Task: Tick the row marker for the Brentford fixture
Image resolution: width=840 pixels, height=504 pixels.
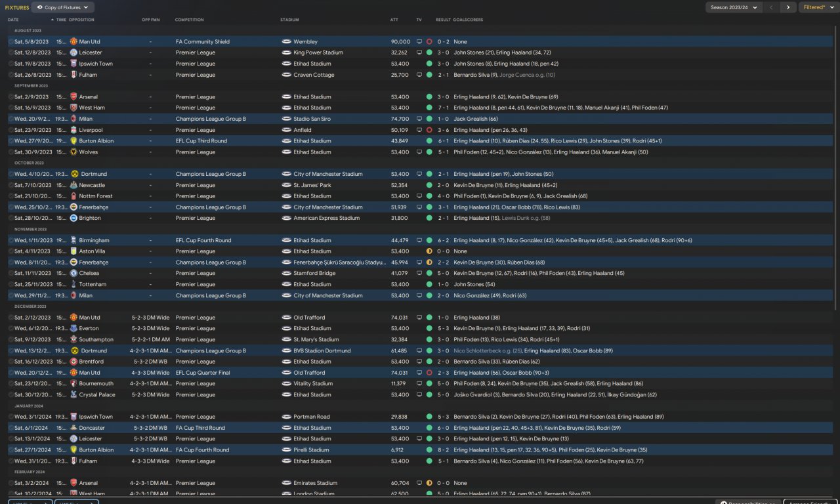Action: point(10,362)
